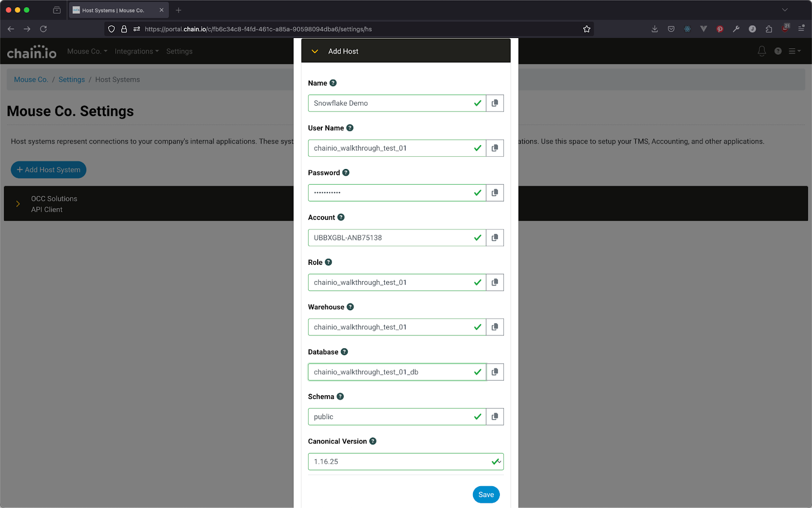Show help for the Account field
Image resolution: width=812 pixels, height=508 pixels.
pyautogui.click(x=341, y=217)
